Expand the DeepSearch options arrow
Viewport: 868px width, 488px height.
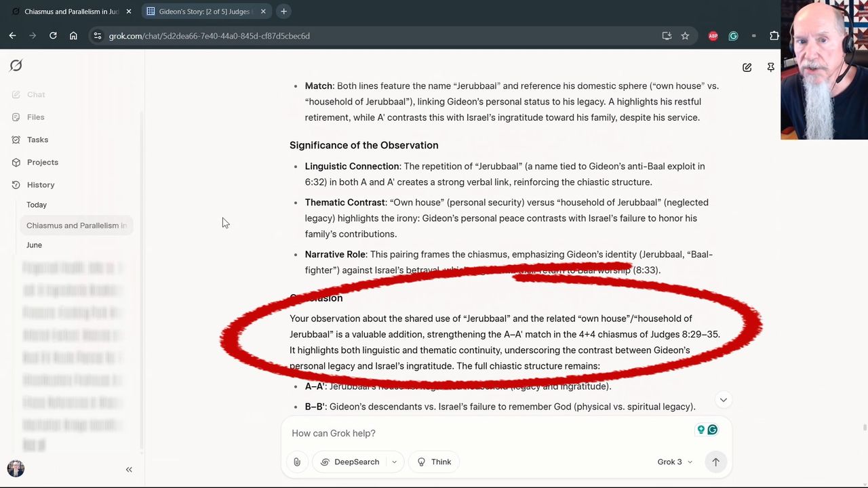[394, 462]
